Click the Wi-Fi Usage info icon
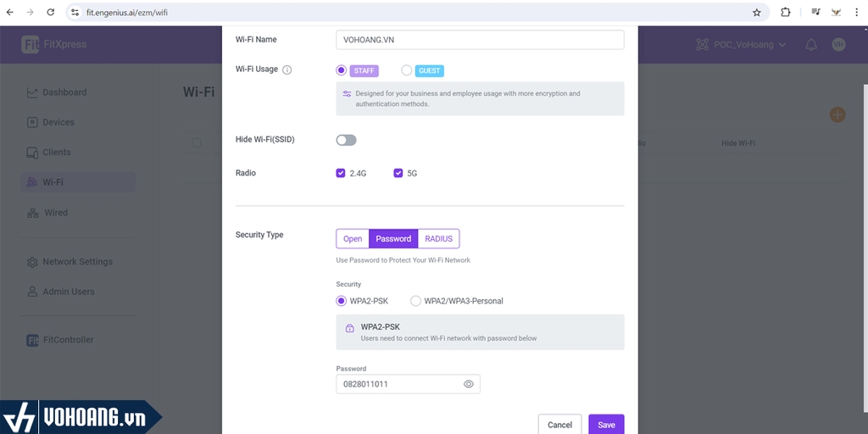Screen dimensions: 868x434 (287, 70)
